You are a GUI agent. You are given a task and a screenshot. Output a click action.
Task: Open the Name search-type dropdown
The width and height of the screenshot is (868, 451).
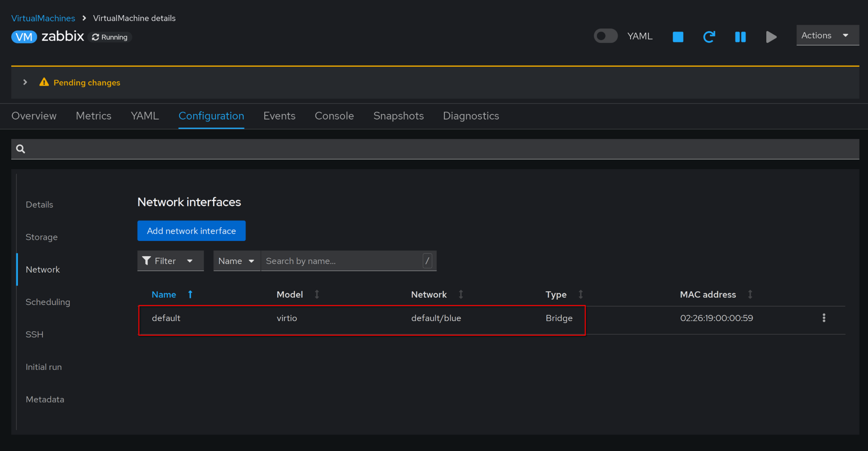pos(236,261)
